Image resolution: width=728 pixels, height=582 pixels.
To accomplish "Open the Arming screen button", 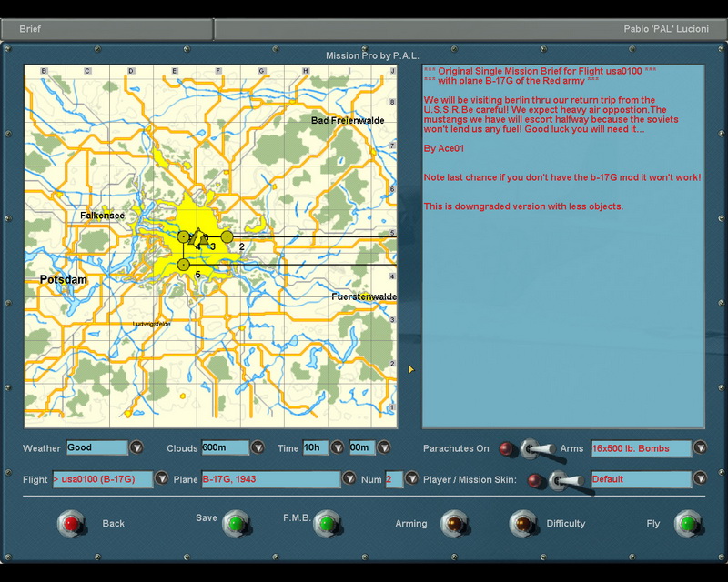I will 454,524.
